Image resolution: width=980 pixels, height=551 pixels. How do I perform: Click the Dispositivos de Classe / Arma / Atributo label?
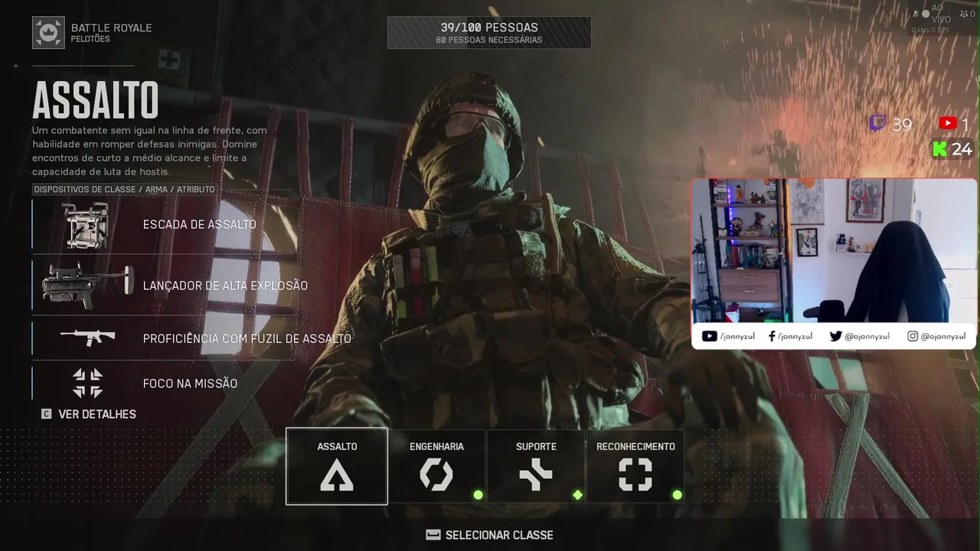click(124, 189)
